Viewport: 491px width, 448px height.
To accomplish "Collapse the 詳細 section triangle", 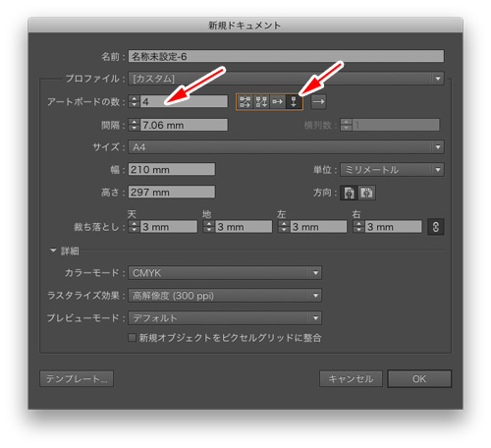I will [53, 251].
